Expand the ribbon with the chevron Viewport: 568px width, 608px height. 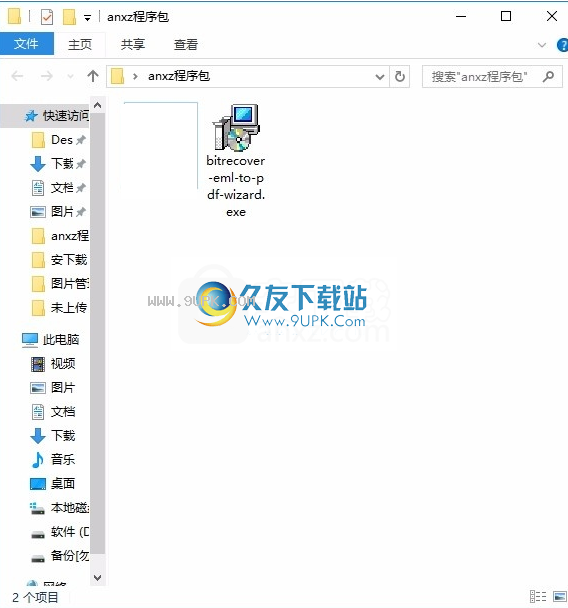(542, 45)
